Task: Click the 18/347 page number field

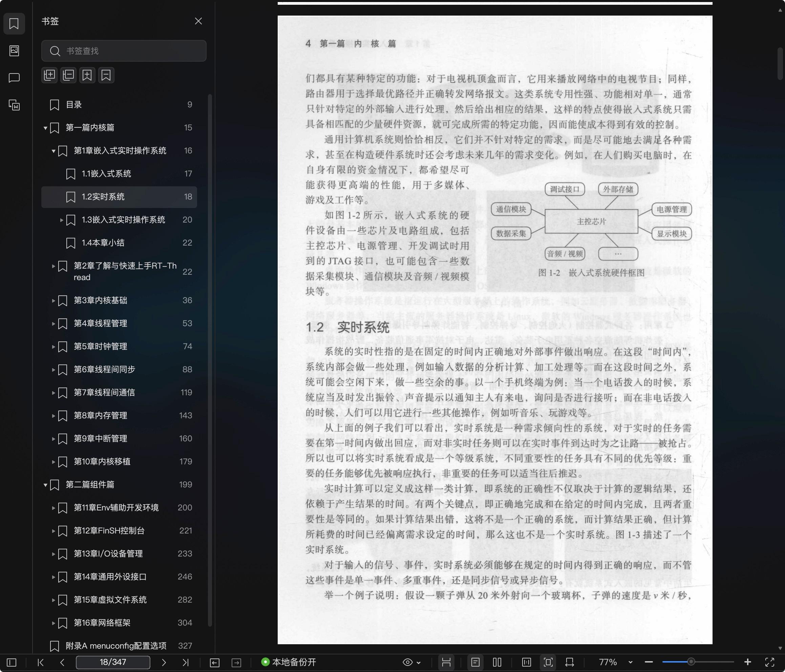Action: [113, 663]
